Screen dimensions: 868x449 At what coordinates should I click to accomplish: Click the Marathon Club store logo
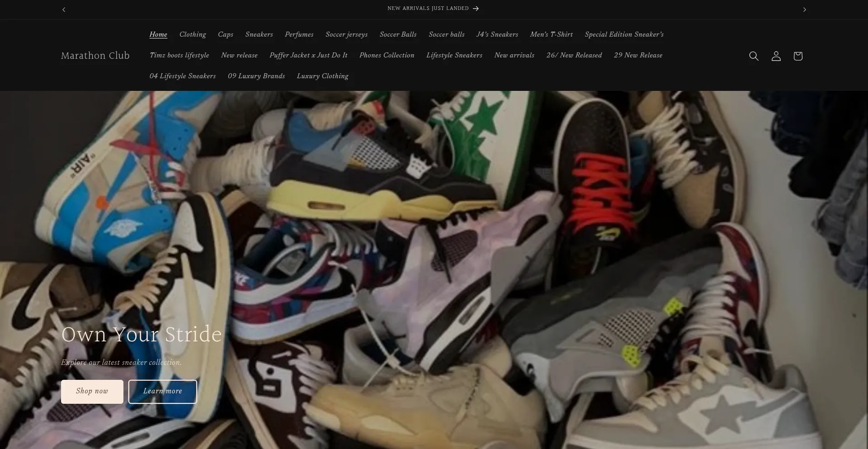(95, 56)
